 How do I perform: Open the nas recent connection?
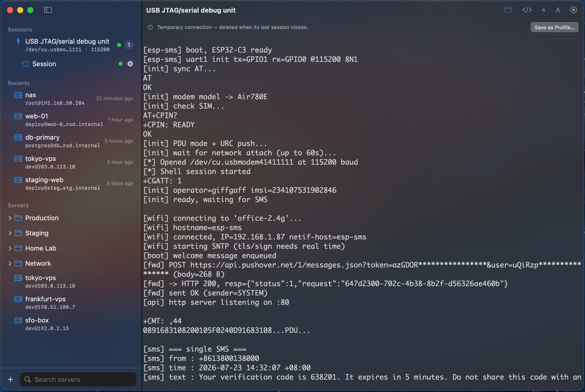point(71,99)
